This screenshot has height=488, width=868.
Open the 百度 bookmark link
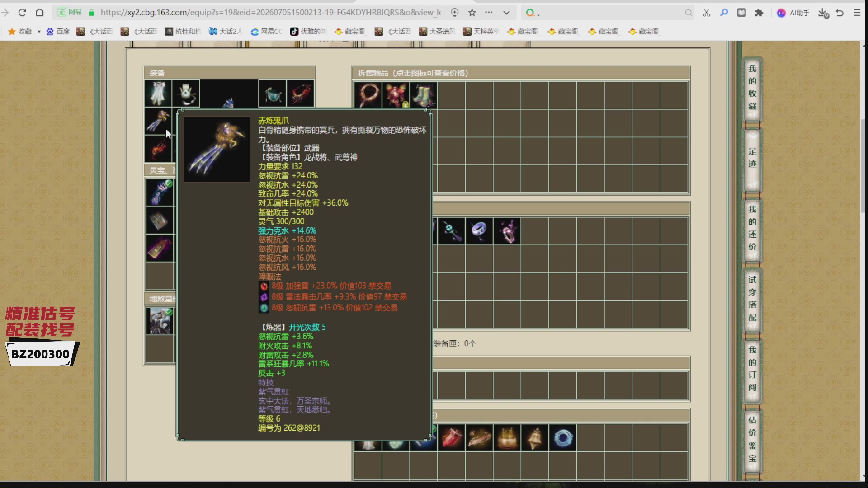tap(58, 32)
